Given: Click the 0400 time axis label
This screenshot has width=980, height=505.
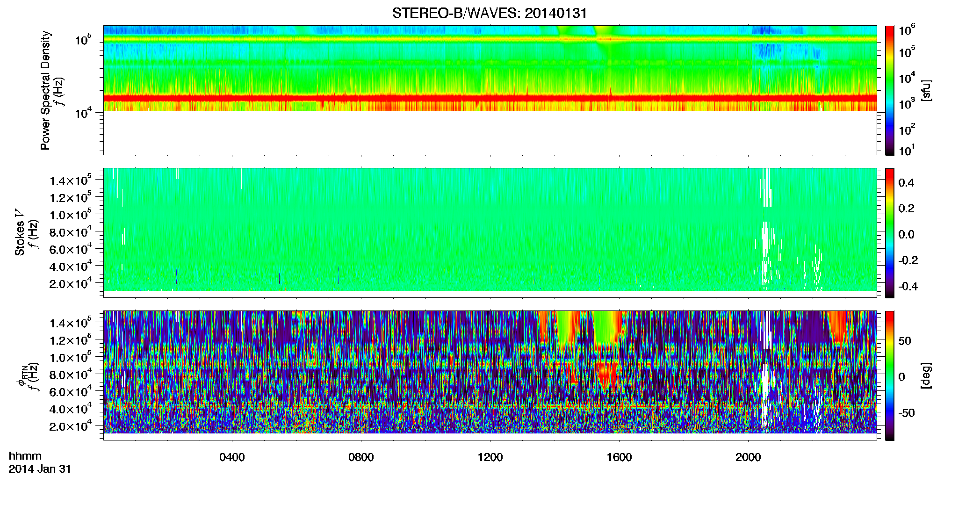Looking at the screenshot, I should pyautogui.click(x=232, y=457).
